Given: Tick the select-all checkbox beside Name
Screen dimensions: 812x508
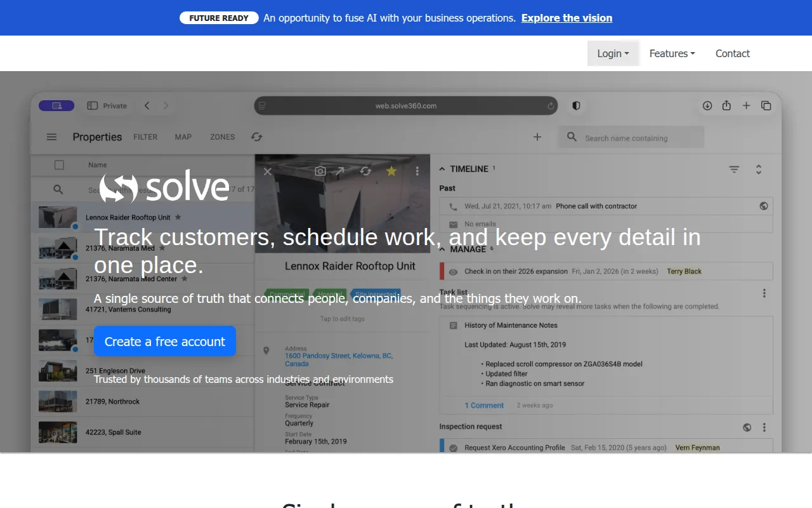Looking at the screenshot, I should (x=59, y=165).
